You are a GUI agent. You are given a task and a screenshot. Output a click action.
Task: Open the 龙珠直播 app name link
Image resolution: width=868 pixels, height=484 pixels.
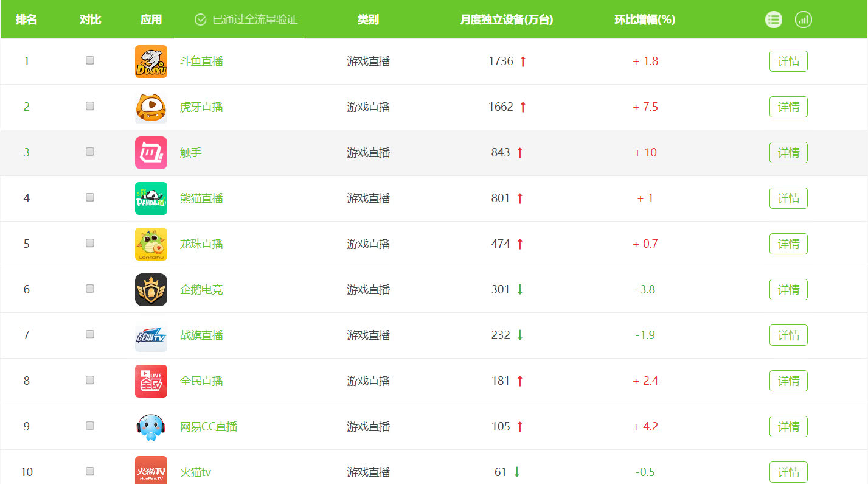coord(201,244)
